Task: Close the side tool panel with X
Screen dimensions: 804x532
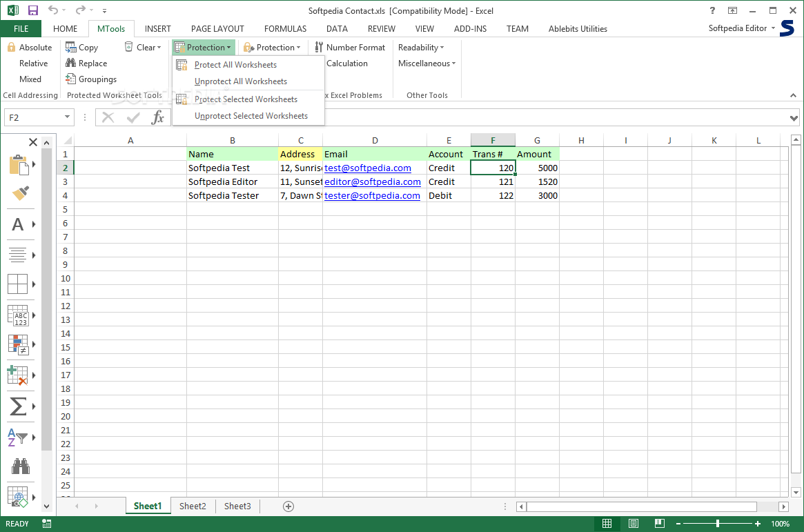Action: [x=33, y=142]
